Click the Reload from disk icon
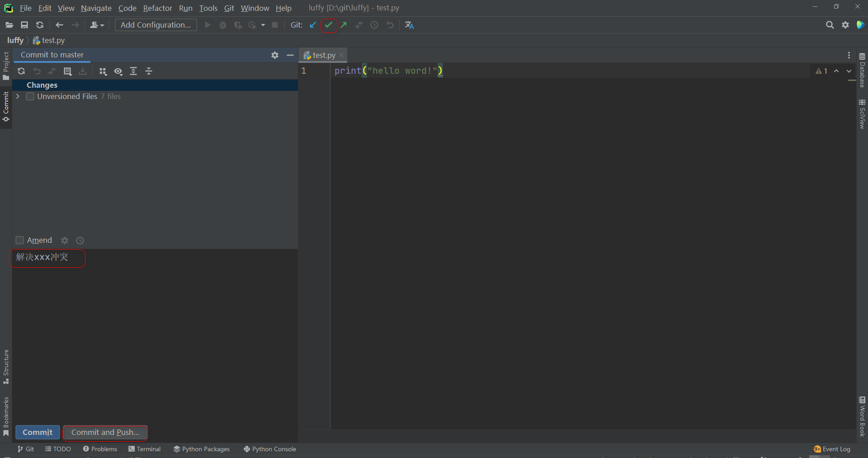The image size is (868, 458). [40, 25]
